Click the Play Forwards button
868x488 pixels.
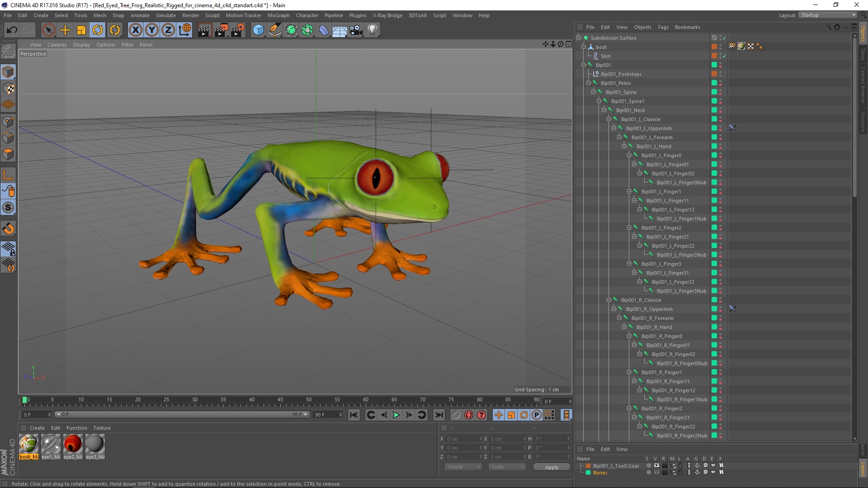pyautogui.click(x=396, y=415)
